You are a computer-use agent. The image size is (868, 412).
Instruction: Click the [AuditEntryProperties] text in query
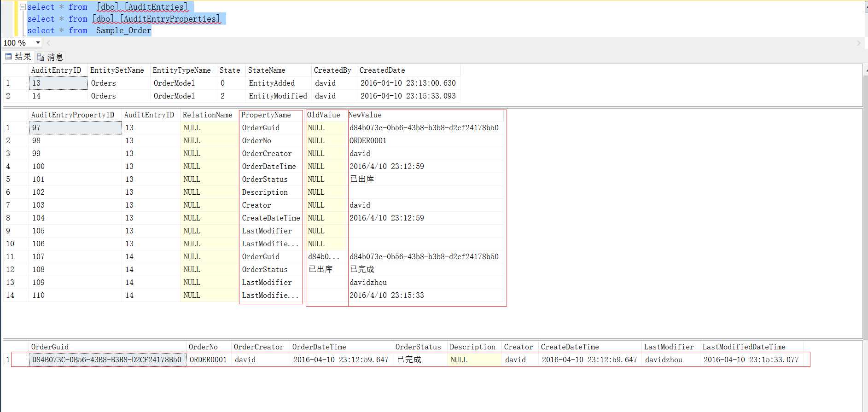pyautogui.click(x=170, y=19)
